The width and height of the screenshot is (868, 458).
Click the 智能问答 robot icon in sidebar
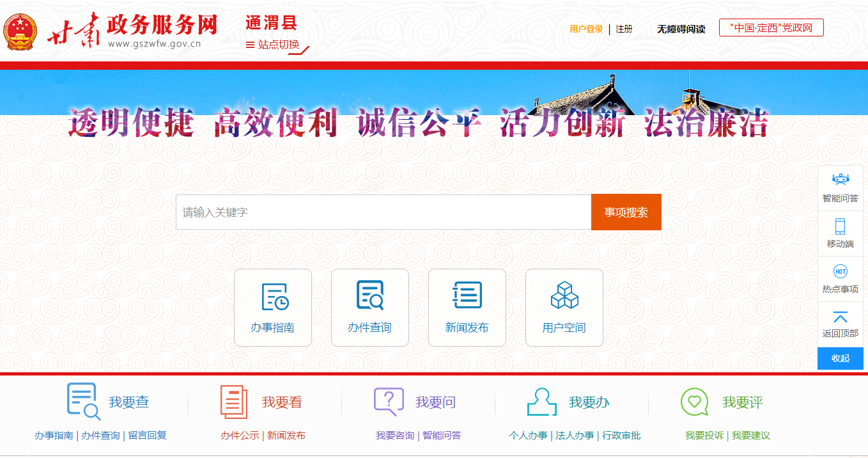click(840, 180)
